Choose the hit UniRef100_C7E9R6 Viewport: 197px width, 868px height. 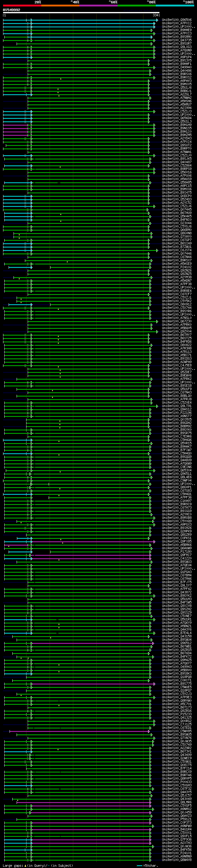(x=177, y=436)
